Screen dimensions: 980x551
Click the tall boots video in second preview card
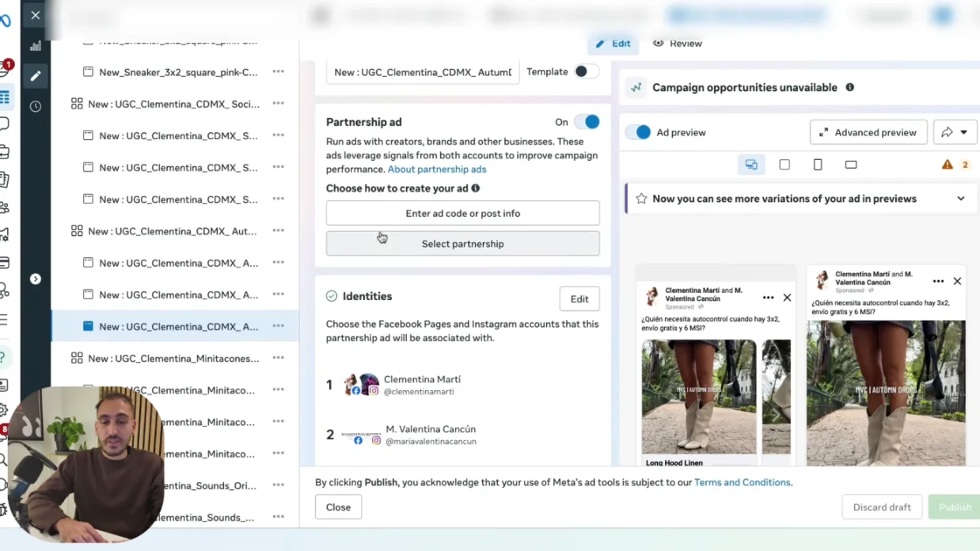point(886,393)
